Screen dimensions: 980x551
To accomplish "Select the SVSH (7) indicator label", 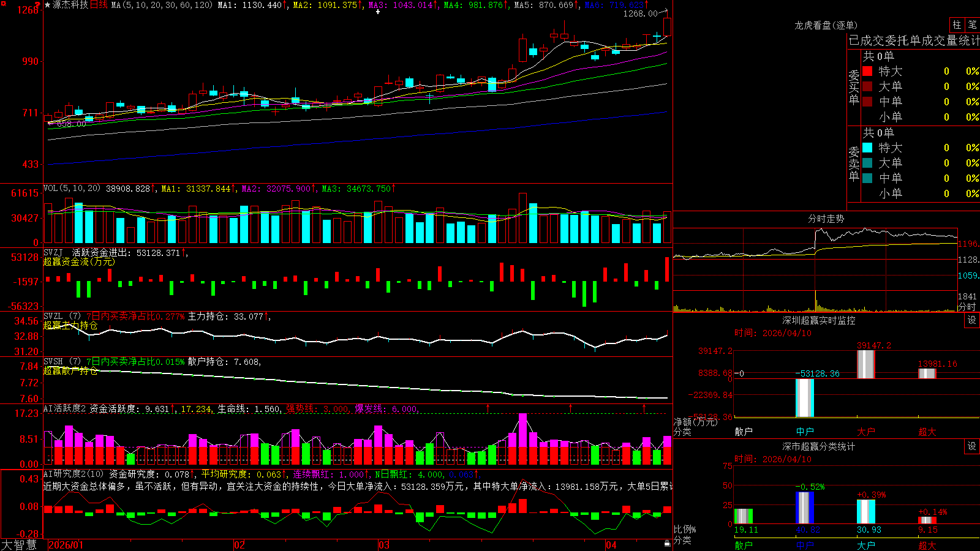I will (x=62, y=362).
